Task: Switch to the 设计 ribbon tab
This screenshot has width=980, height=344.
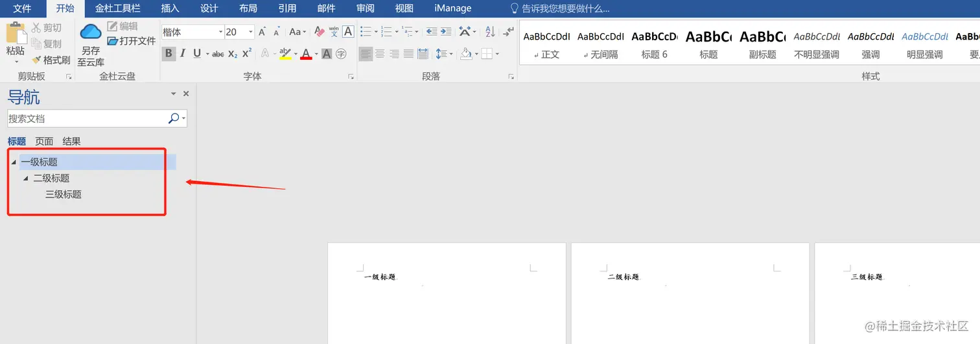Action: [209, 8]
